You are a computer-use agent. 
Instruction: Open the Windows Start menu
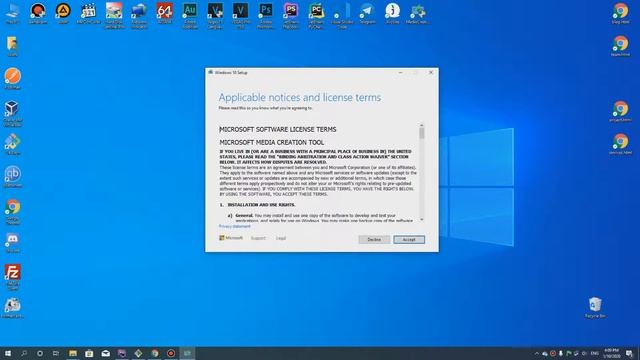pyautogui.click(x=7, y=353)
